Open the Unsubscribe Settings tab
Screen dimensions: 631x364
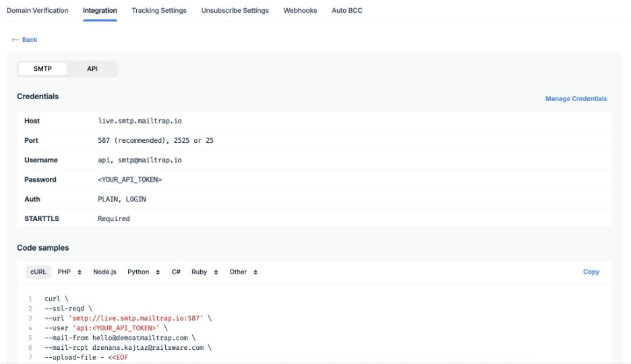tap(235, 11)
